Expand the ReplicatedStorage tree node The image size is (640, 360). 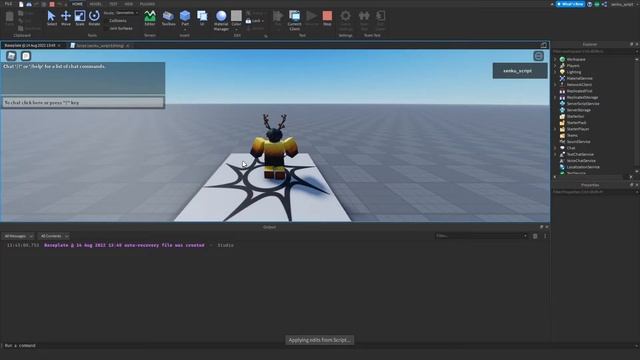coord(555,98)
